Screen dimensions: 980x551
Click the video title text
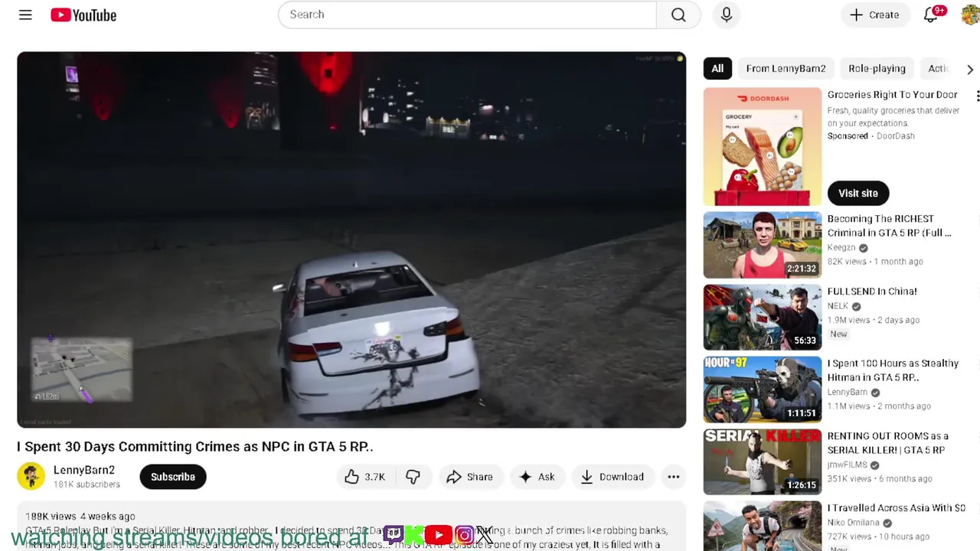pos(195,446)
